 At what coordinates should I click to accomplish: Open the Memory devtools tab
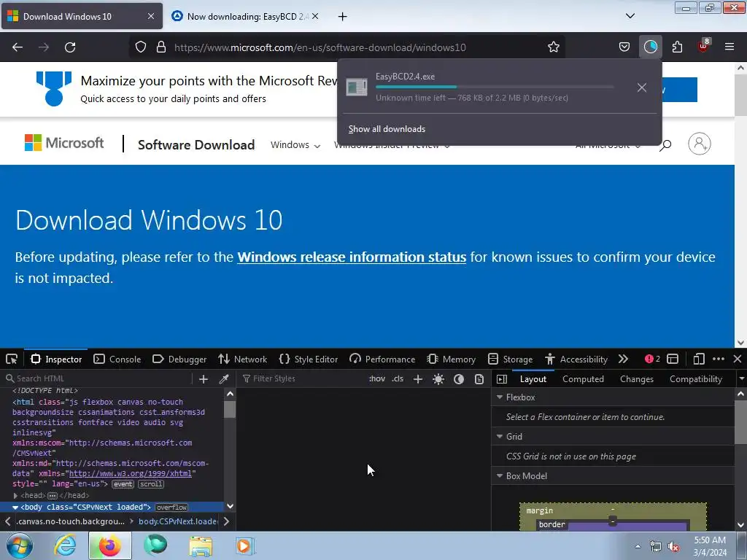[451, 359]
